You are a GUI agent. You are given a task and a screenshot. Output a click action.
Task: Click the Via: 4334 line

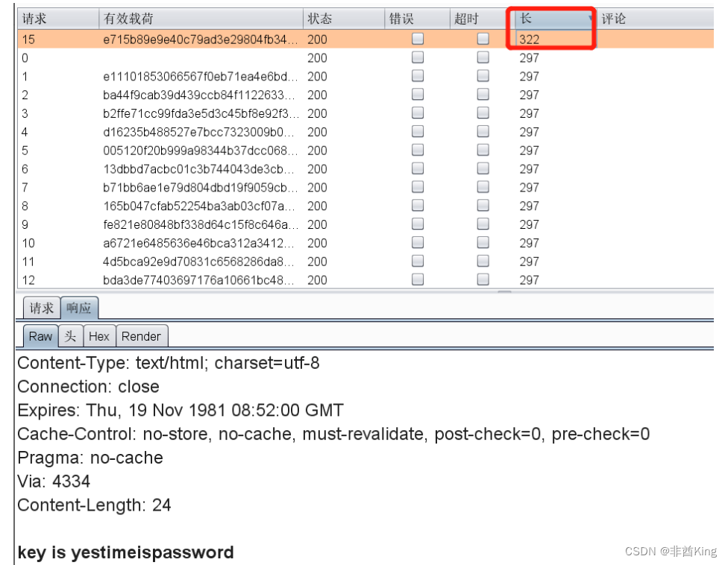point(54,481)
